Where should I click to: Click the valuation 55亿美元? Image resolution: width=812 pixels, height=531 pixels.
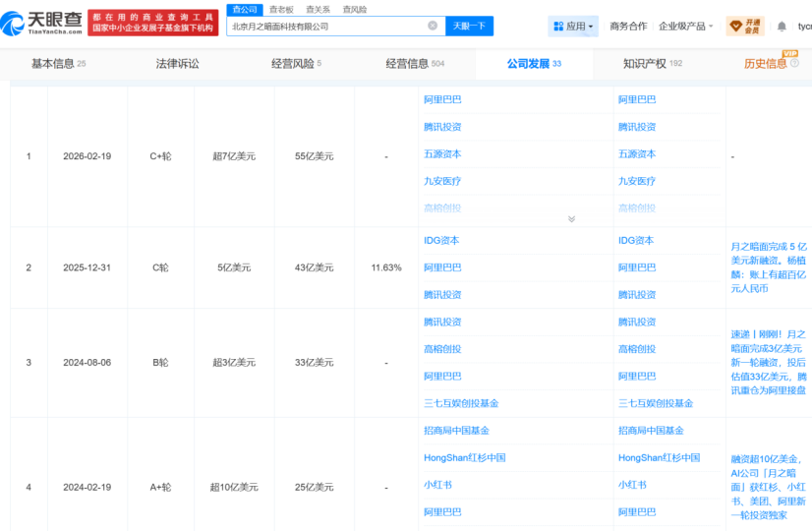pyautogui.click(x=315, y=156)
